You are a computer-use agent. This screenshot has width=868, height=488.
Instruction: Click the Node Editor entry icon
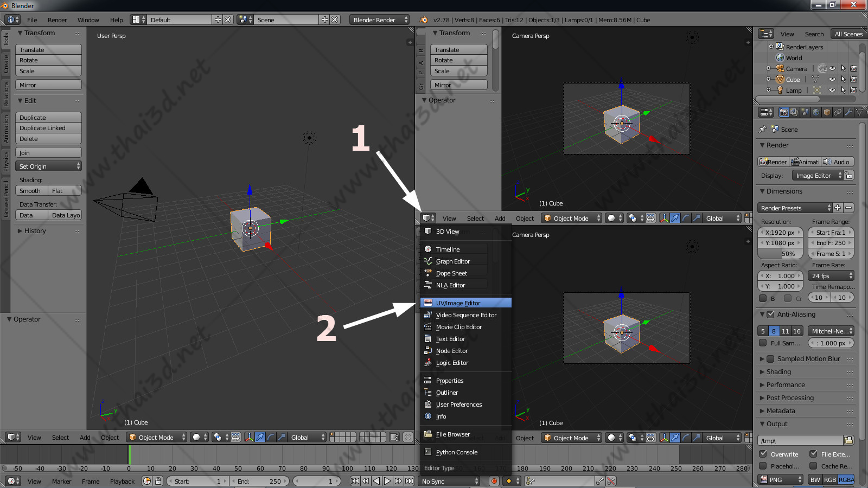[x=428, y=351]
